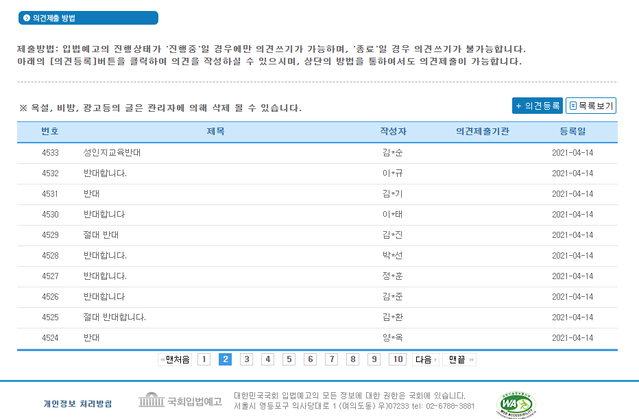Viewport: 639px width, 419px height.
Task: Open 개인정보 처리방침 privacy policy link
Action: (x=77, y=404)
